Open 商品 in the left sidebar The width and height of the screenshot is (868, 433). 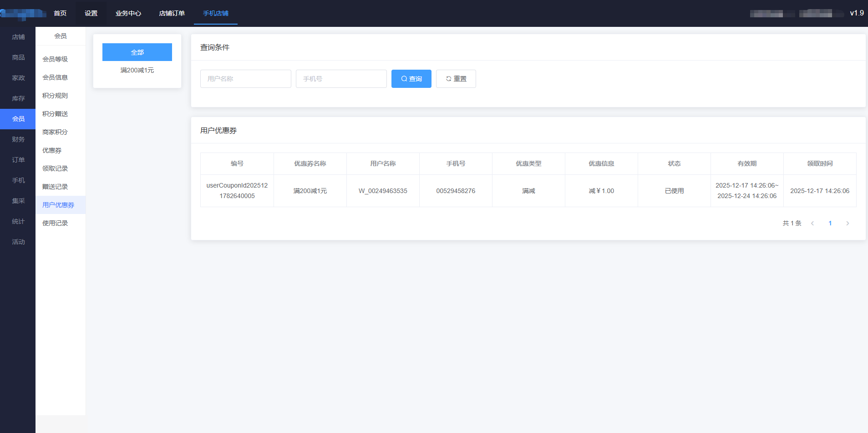pos(18,57)
